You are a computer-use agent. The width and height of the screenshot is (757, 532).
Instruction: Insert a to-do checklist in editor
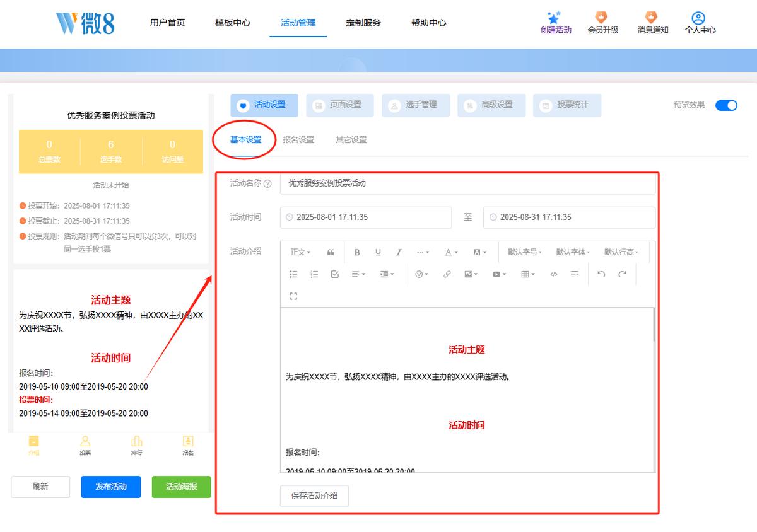tap(335, 274)
